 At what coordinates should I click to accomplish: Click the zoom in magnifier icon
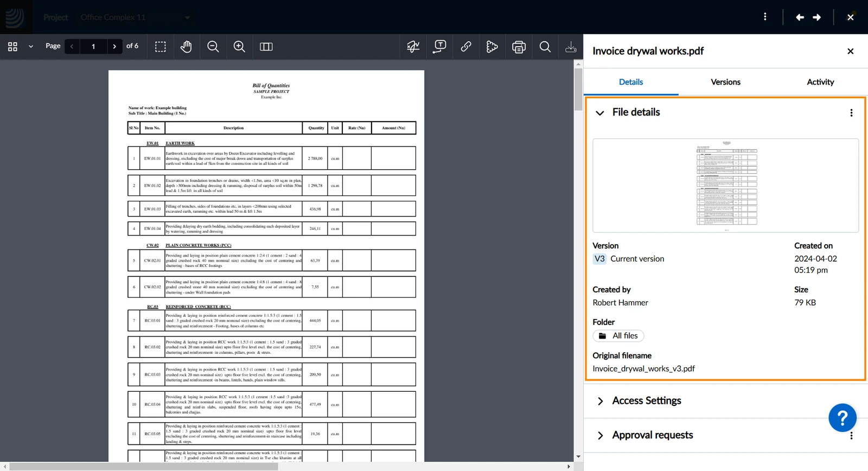click(x=239, y=47)
